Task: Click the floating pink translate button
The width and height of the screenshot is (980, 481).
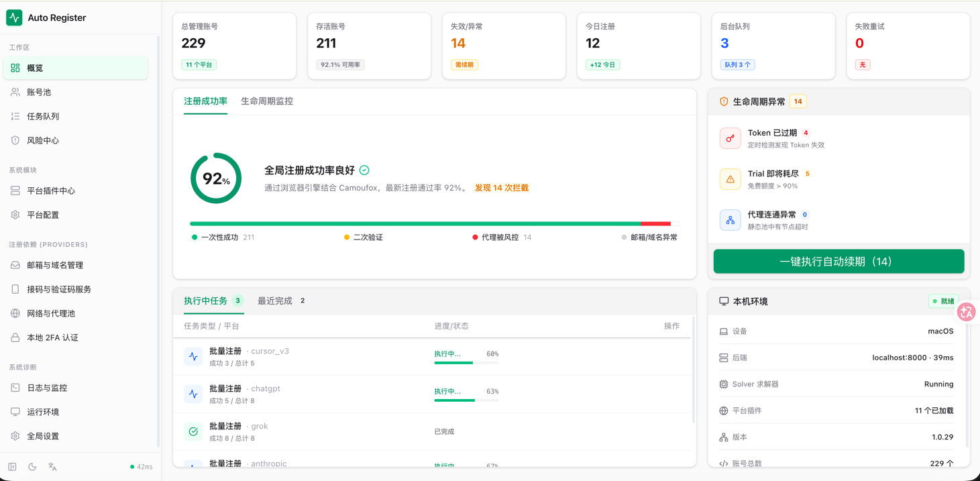Action: pyautogui.click(x=967, y=312)
